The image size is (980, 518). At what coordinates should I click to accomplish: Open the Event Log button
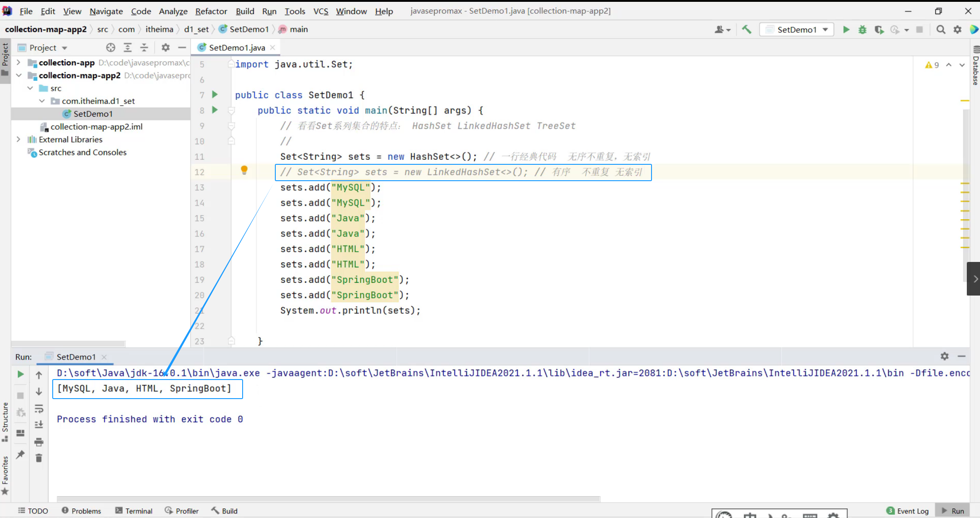pyautogui.click(x=907, y=511)
